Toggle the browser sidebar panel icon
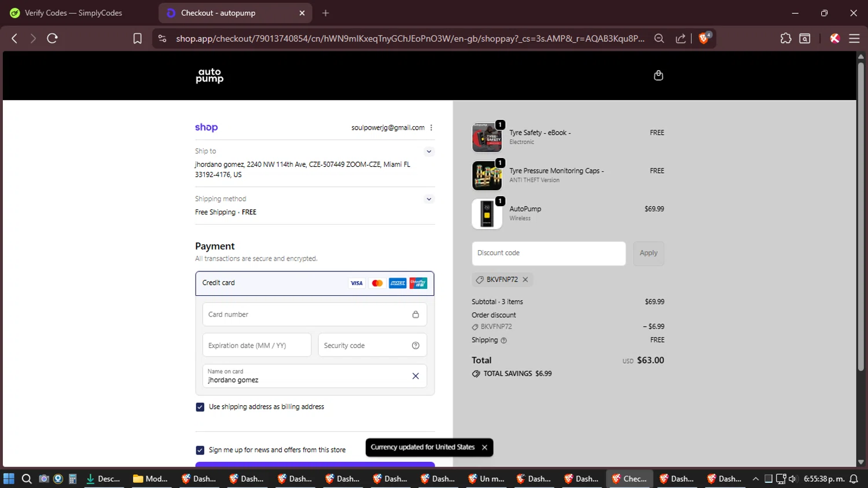868x488 pixels. click(x=805, y=38)
